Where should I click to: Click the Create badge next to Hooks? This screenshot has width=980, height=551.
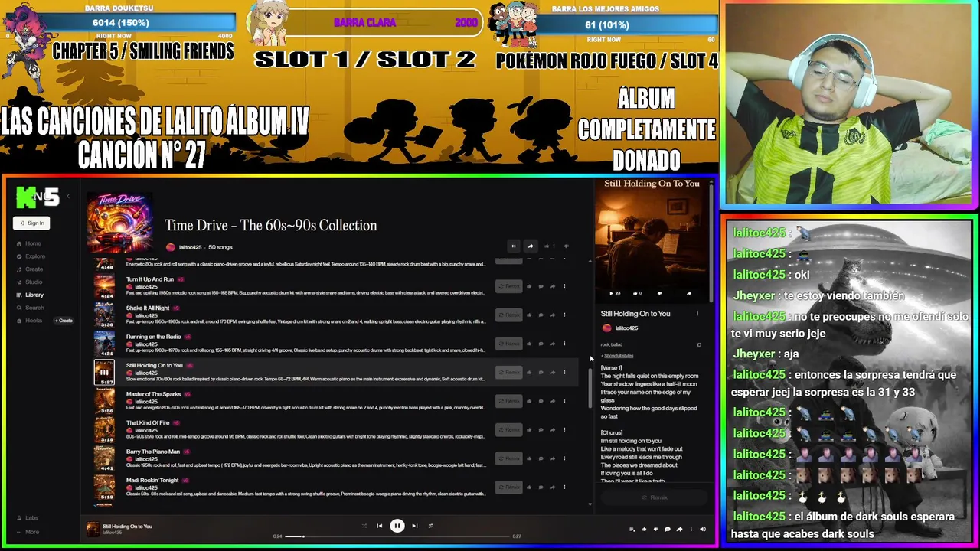[64, 321]
